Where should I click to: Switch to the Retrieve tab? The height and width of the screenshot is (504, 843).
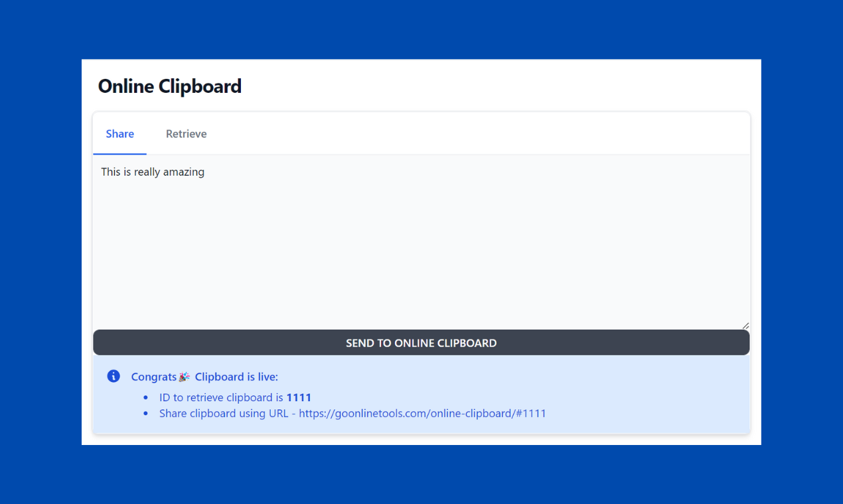tap(186, 133)
